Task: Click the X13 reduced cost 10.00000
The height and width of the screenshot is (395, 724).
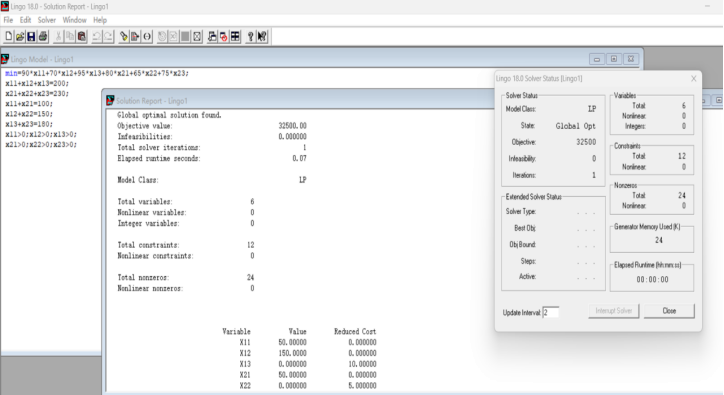Action: tap(362, 364)
